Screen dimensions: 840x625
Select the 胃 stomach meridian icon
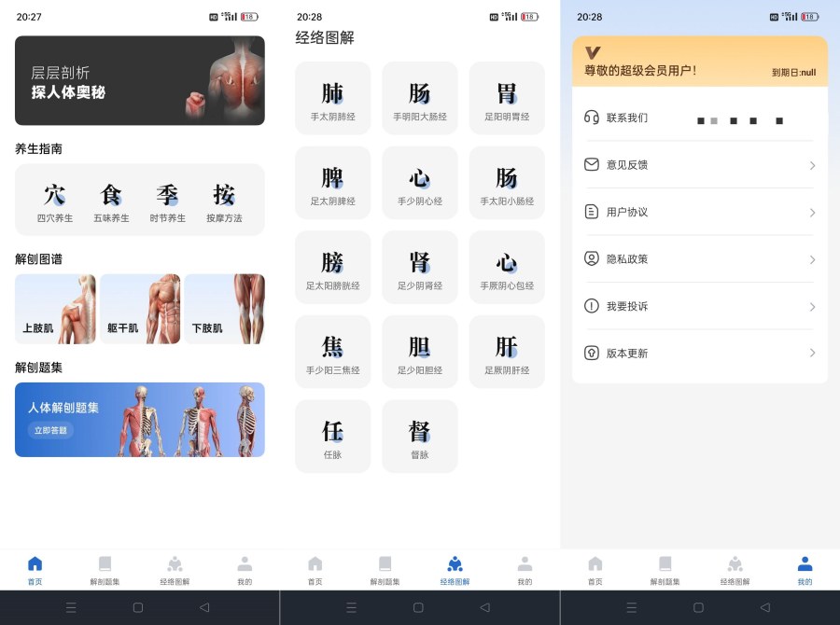[506, 97]
